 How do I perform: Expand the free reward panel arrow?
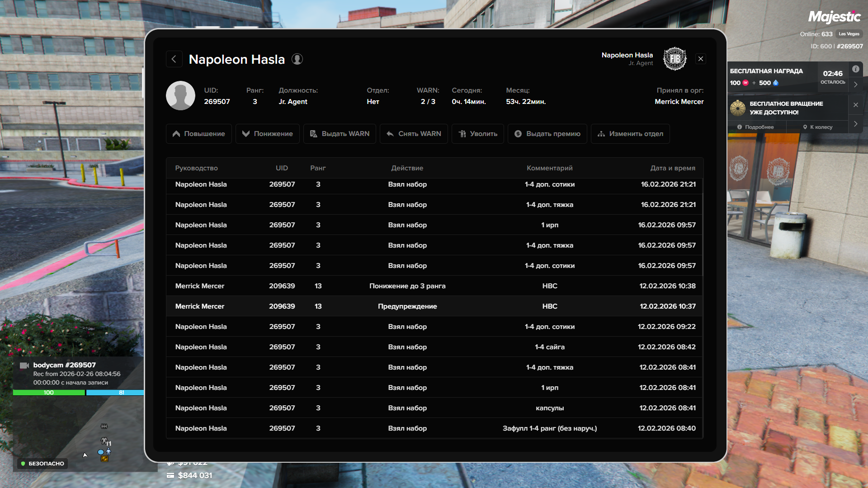click(855, 84)
